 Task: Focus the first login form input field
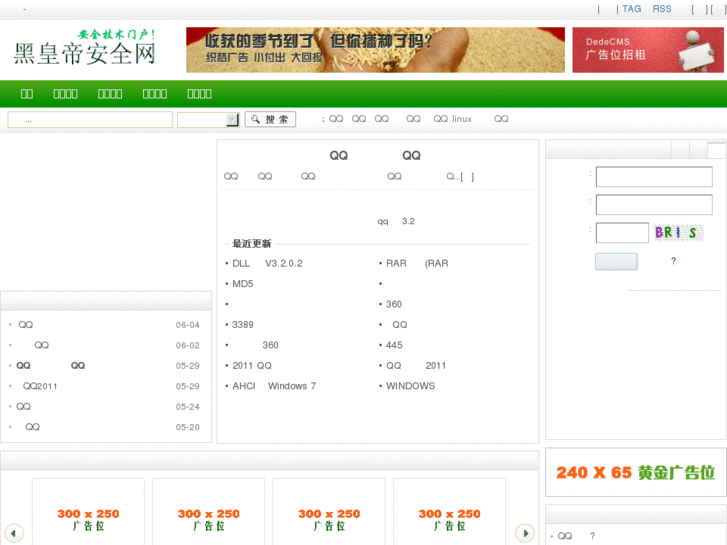click(x=654, y=177)
